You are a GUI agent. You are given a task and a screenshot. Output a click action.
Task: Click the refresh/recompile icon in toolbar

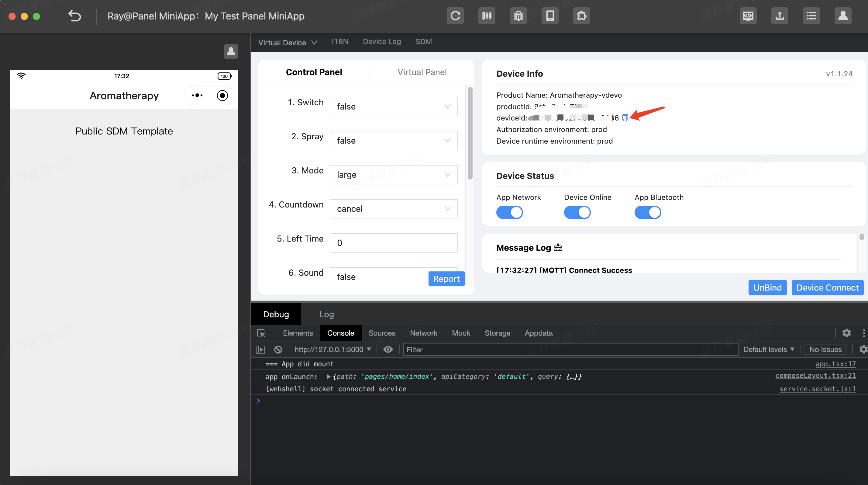(455, 16)
